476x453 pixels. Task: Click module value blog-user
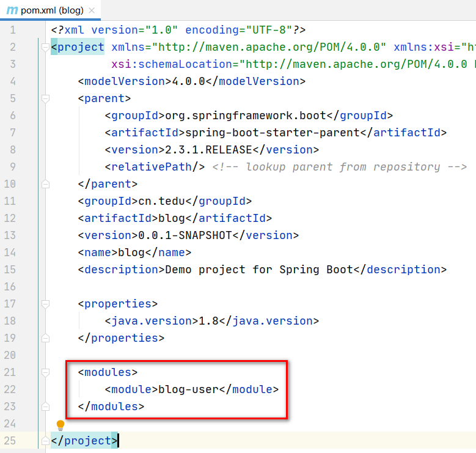(x=189, y=389)
